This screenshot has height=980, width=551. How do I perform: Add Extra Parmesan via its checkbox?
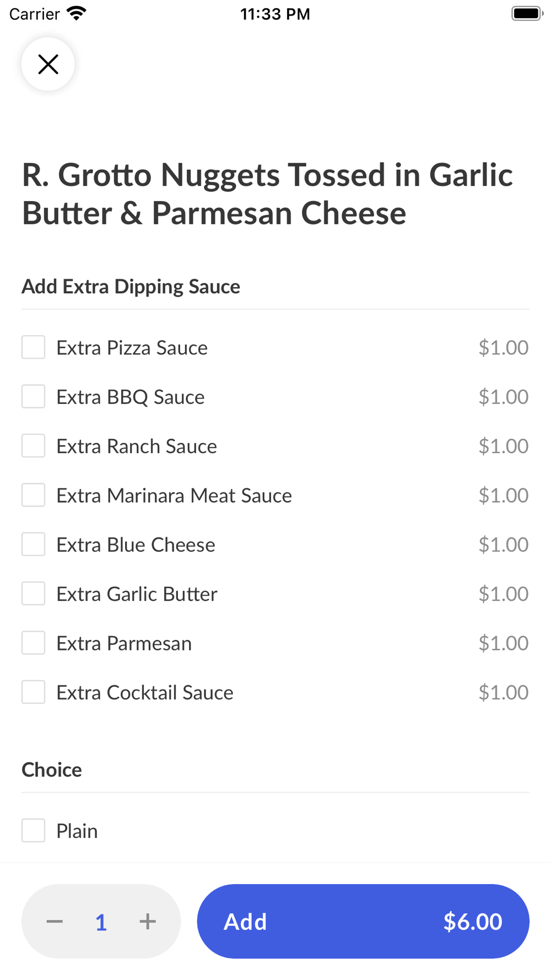click(x=34, y=643)
